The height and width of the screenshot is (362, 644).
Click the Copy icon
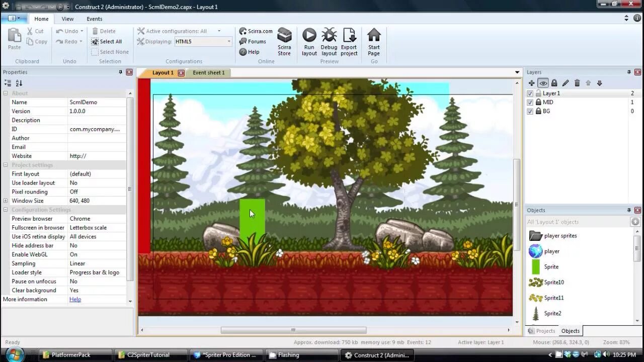[30, 42]
